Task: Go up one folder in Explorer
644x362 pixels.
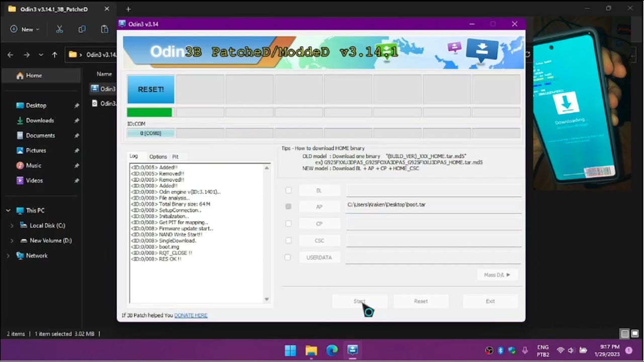Action: point(54,55)
